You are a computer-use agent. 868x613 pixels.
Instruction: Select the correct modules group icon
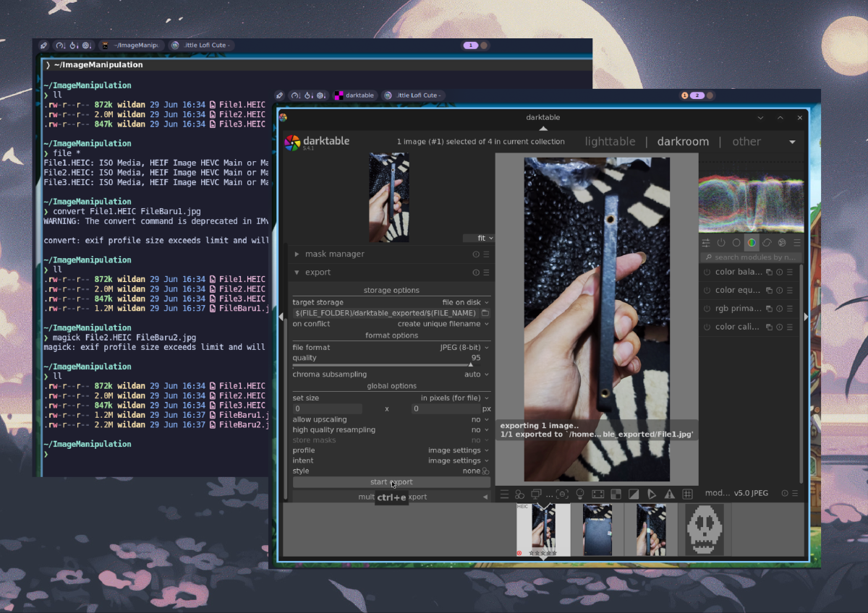(767, 243)
